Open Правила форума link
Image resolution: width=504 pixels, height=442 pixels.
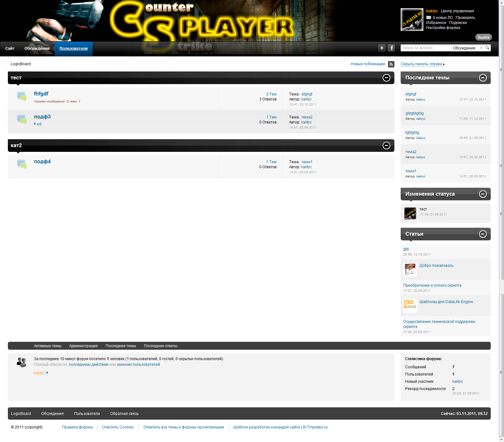tap(77, 427)
